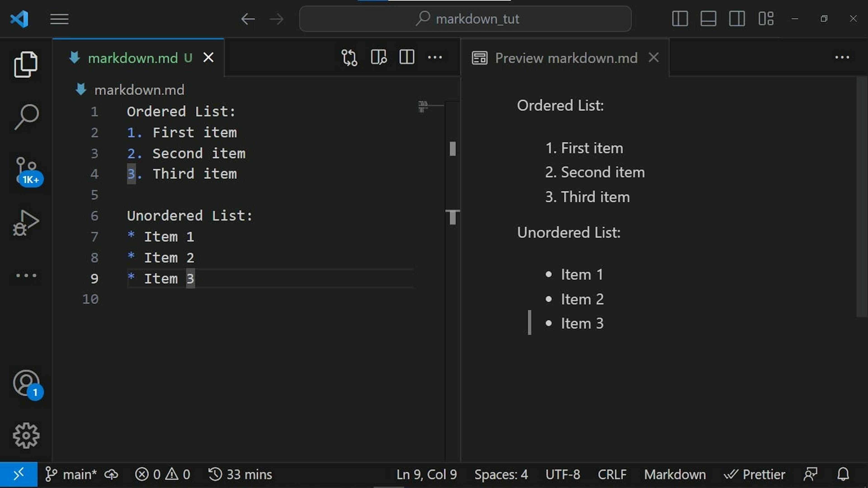Change indentation via Spaces: 4
This screenshot has height=488, width=868.
coord(501,474)
